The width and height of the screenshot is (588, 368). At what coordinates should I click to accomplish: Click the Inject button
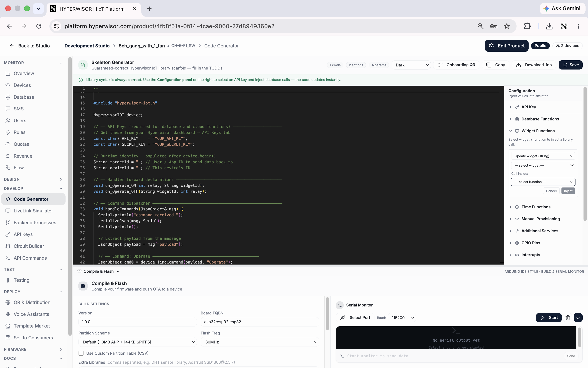click(568, 191)
